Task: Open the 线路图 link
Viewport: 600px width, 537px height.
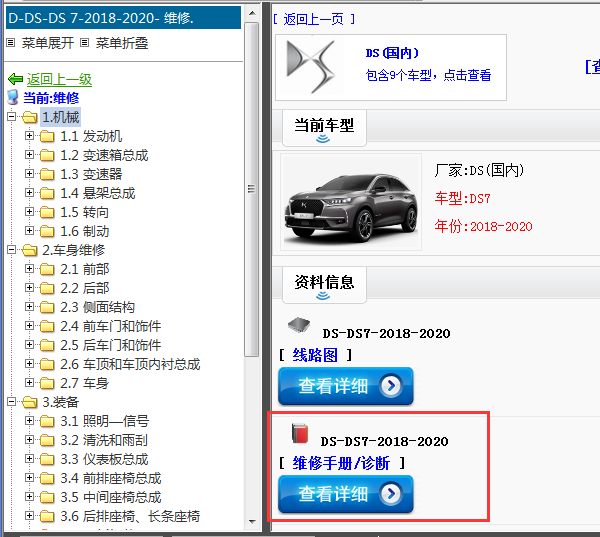Action: click(315, 355)
